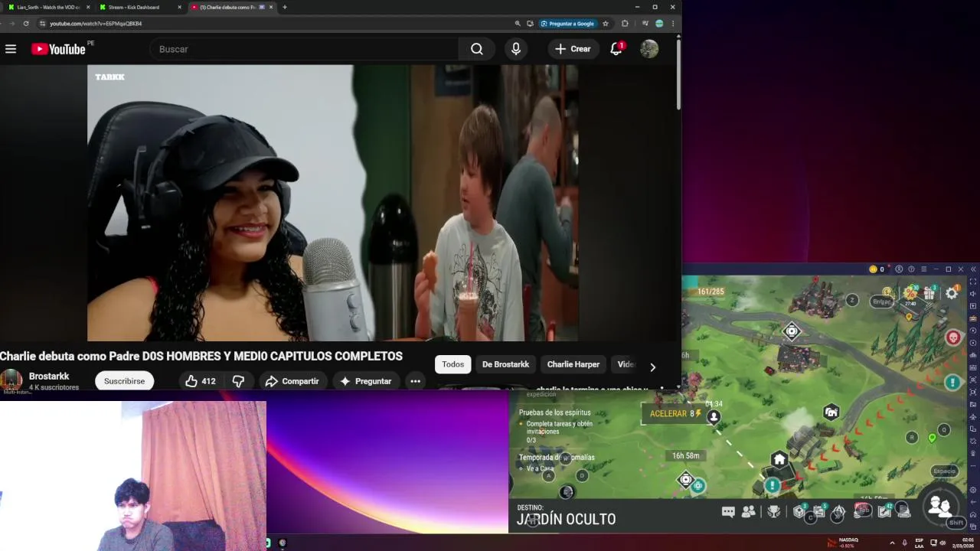Screen dimensions: 980x551
Task: Open the YouTube guide hamburger menu
Action: [x=11, y=49]
